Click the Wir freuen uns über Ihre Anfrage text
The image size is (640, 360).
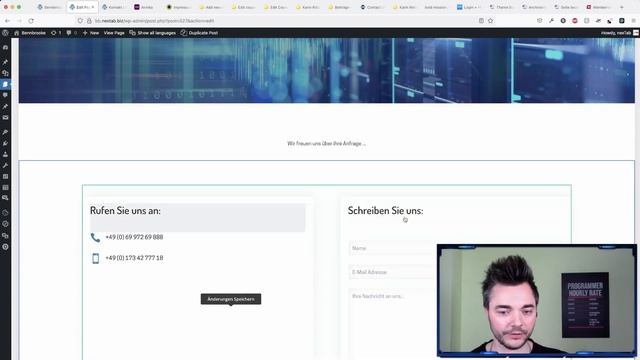pos(326,143)
